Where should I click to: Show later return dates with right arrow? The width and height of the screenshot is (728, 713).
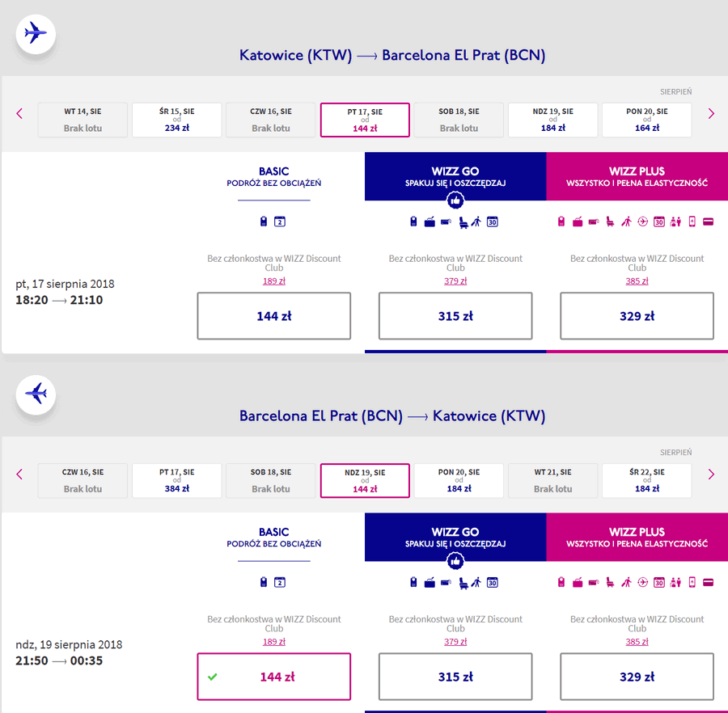coord(711,474)
